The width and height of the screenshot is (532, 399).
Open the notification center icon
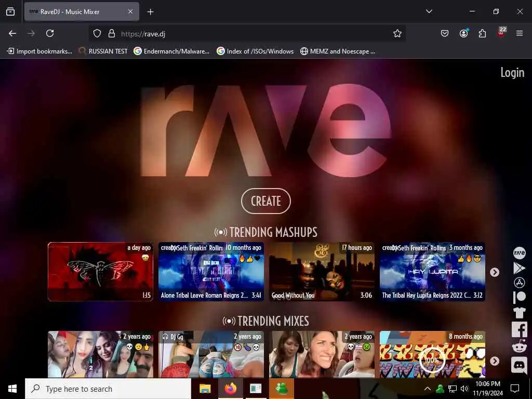pyautogui.click(x=515, y=389)
